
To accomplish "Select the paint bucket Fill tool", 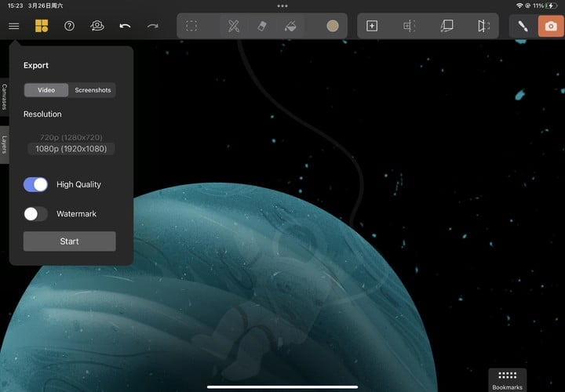I will coord(290,26).
